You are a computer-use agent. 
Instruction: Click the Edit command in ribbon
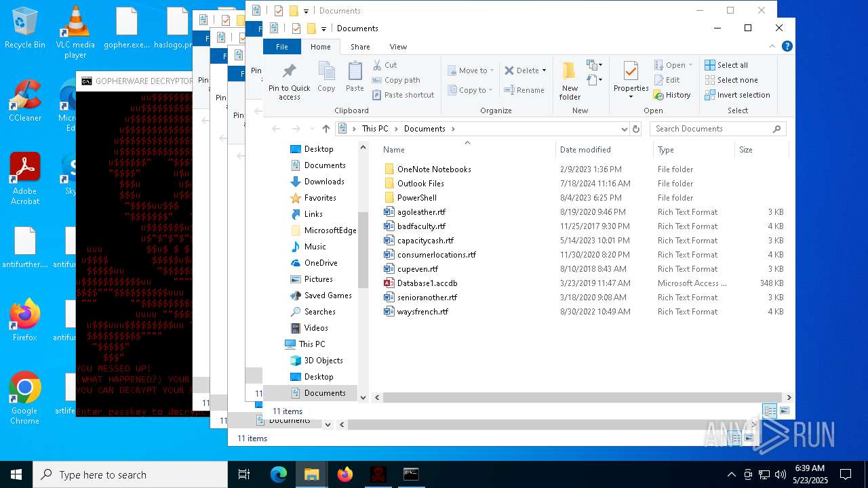[667, 80]
